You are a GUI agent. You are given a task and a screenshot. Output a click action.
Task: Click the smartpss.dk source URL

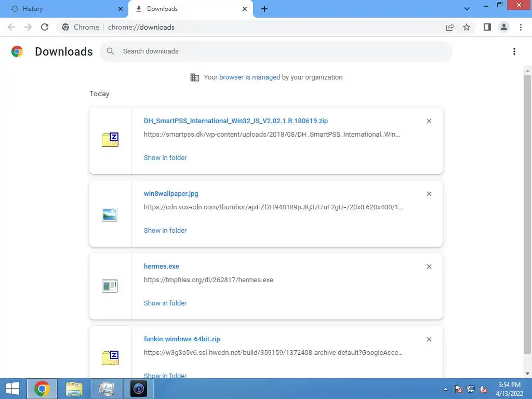[x=272, y=135]
